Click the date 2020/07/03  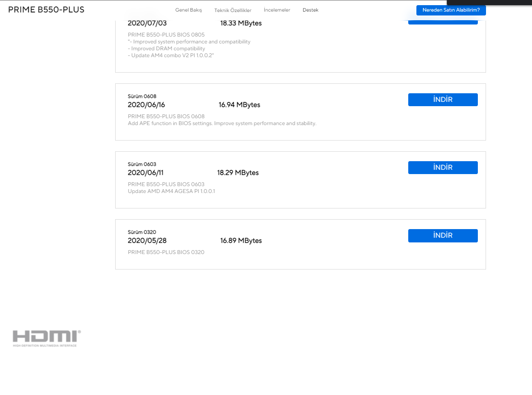[x=147, y=23]
